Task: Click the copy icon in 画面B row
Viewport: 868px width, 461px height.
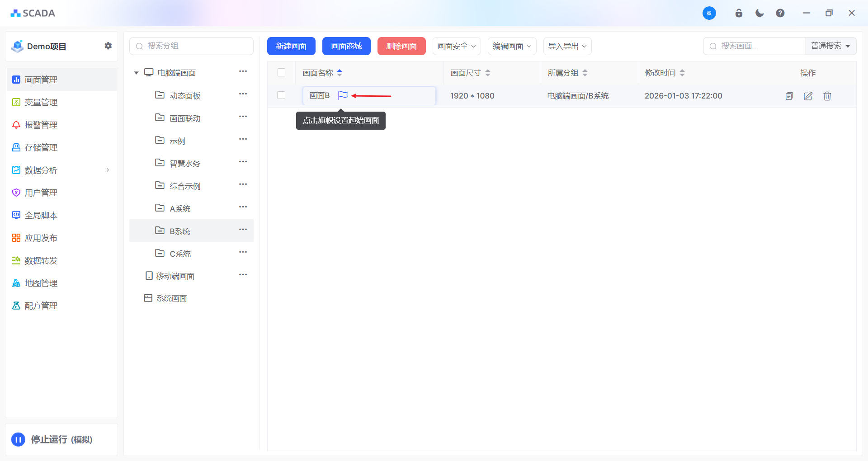Action: pos(789,96)
